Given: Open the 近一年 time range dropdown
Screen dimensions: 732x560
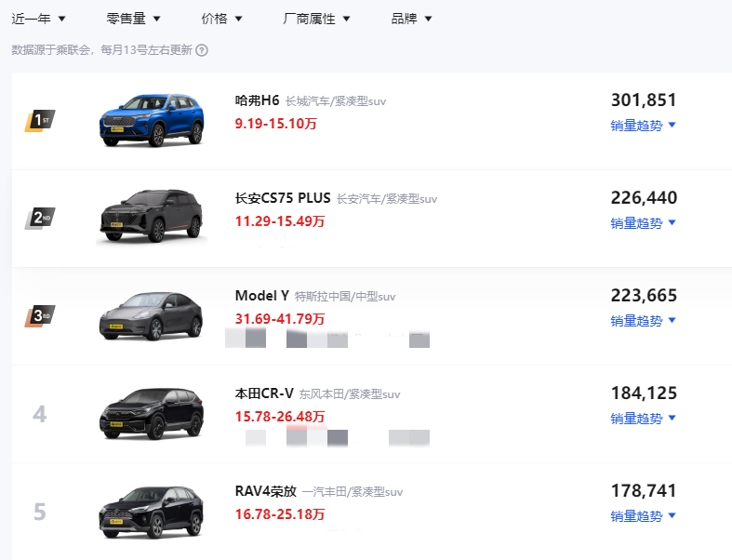Looking at the screenshot, I should [x=38, y=19].
